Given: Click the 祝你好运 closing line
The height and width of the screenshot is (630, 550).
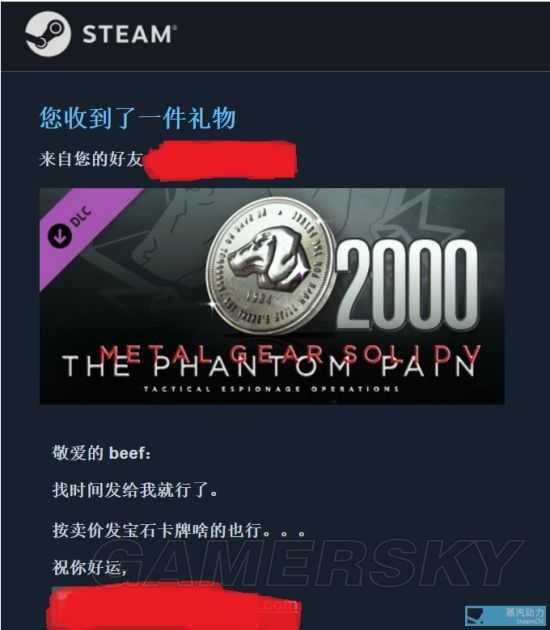Looking at the screenshot, I should pyautogui.click(x=90, y=567).
